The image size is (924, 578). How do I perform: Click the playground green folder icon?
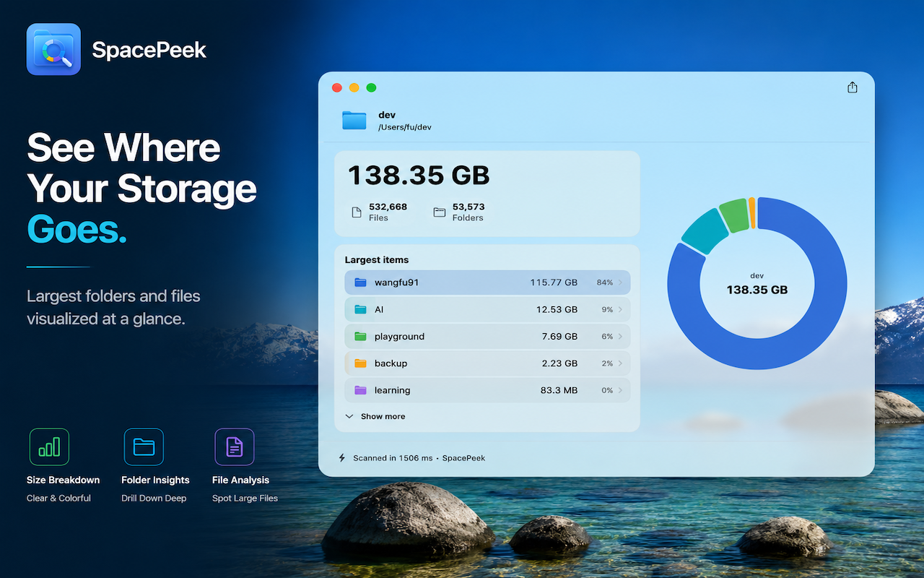coord(360,337)
